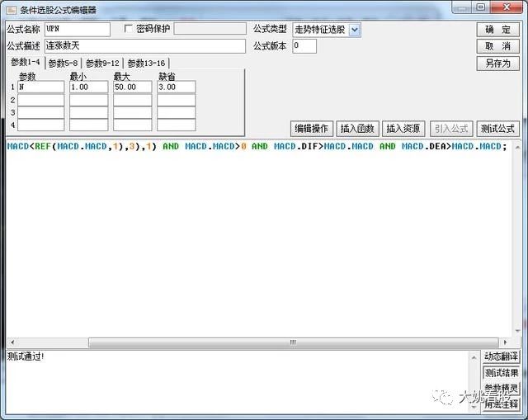Click the 公式版本 input field
The width and height of the screenshot is (528, 420).
pyautogui.click(x=304, y=46)
